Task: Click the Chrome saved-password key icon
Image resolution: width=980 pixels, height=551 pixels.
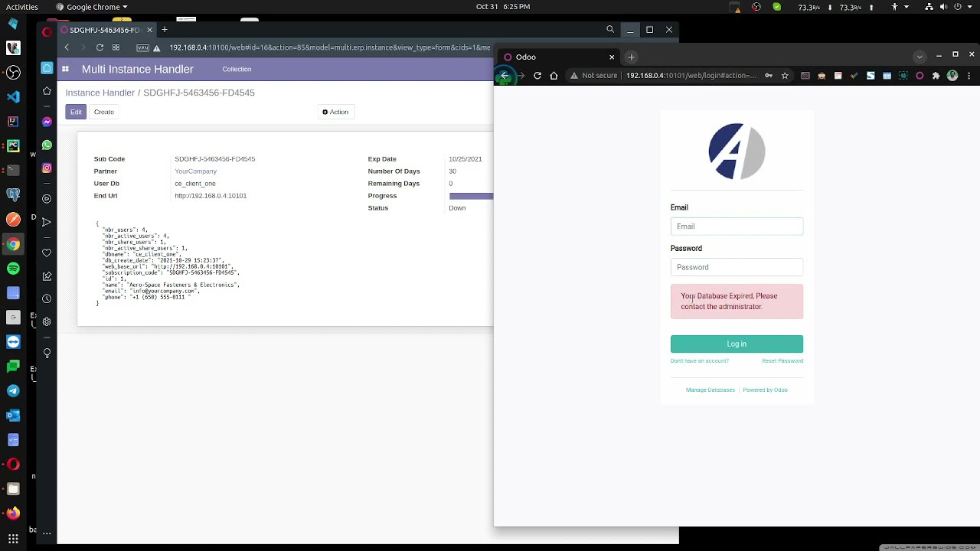Action: coord(769,76)
